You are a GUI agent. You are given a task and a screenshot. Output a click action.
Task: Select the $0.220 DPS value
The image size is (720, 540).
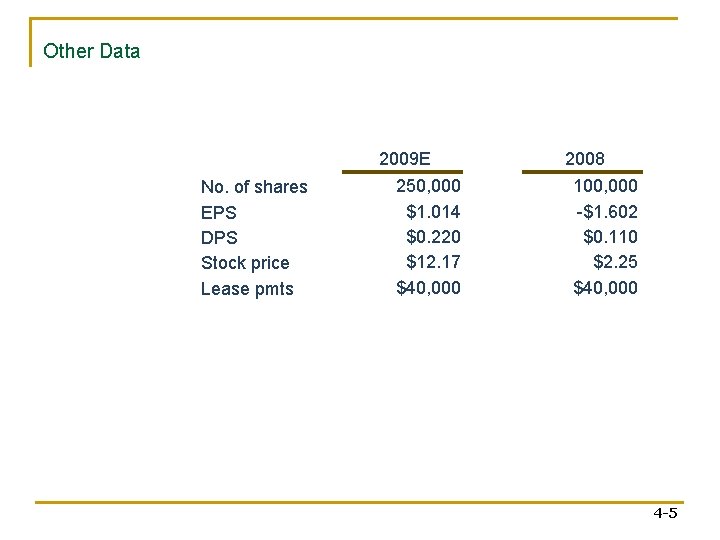point(433,237)
